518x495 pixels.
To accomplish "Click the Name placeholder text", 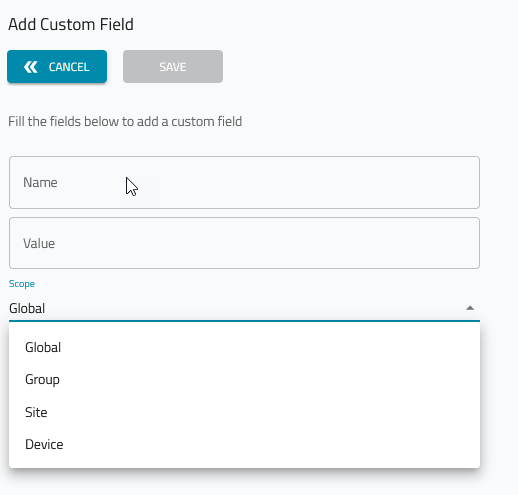I will click(40, 183).
